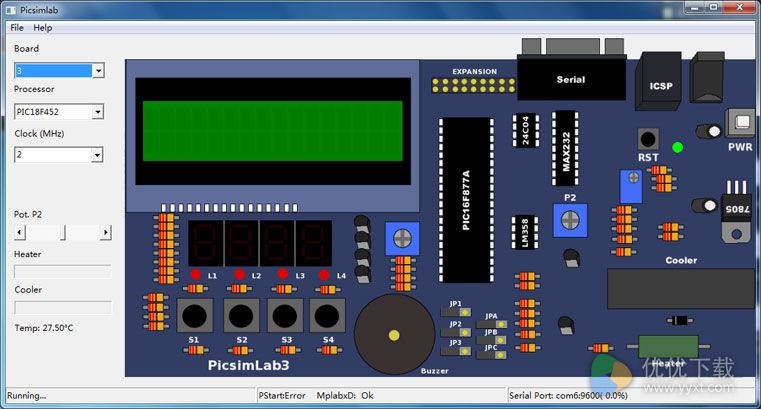761x409 pixels.
Task: Click the Cooler fan block on board
Action: tap(680, 289)
